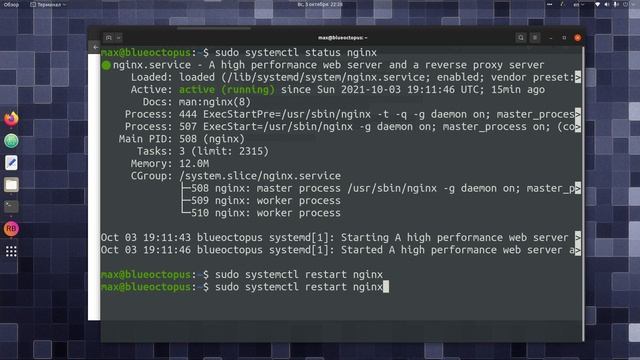Show all applications grid
Viewport: 640px width, 360px height.
[11, 251]
